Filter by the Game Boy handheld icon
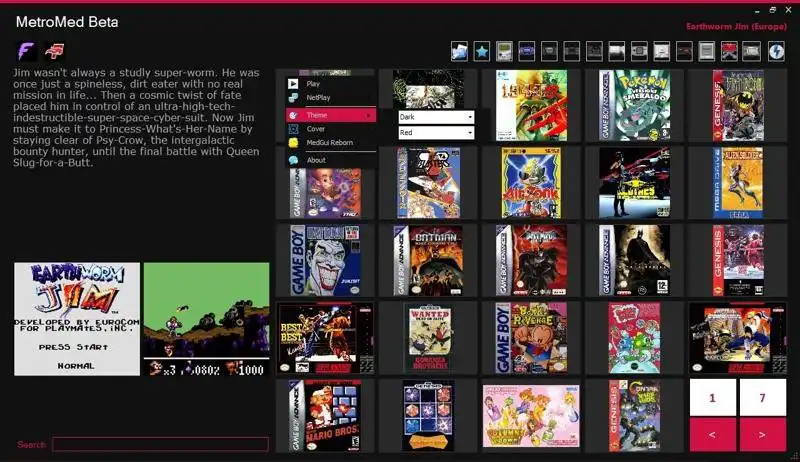 pyautogui.click(x=504, y=52)
